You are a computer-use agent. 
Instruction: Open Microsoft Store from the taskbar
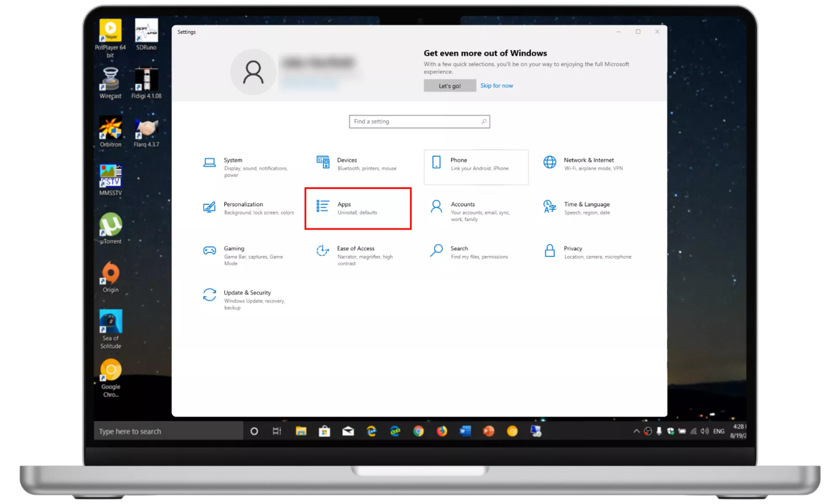(x=324, y=431)
